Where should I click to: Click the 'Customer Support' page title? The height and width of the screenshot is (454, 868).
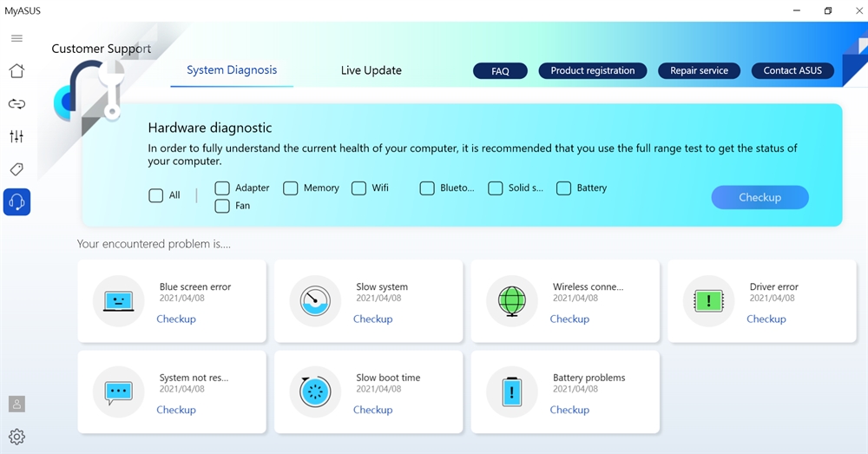pos(102,49)
